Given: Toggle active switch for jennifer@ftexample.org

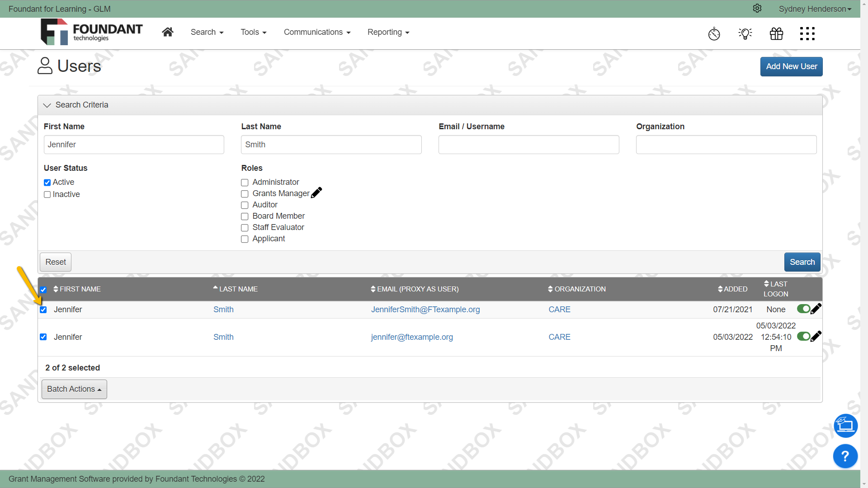Looking at the screenshot, I should (x=803, y=336).
